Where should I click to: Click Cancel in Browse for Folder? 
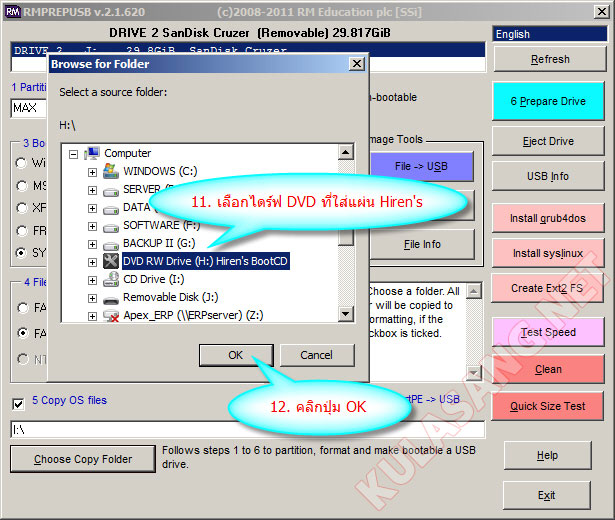317,355
